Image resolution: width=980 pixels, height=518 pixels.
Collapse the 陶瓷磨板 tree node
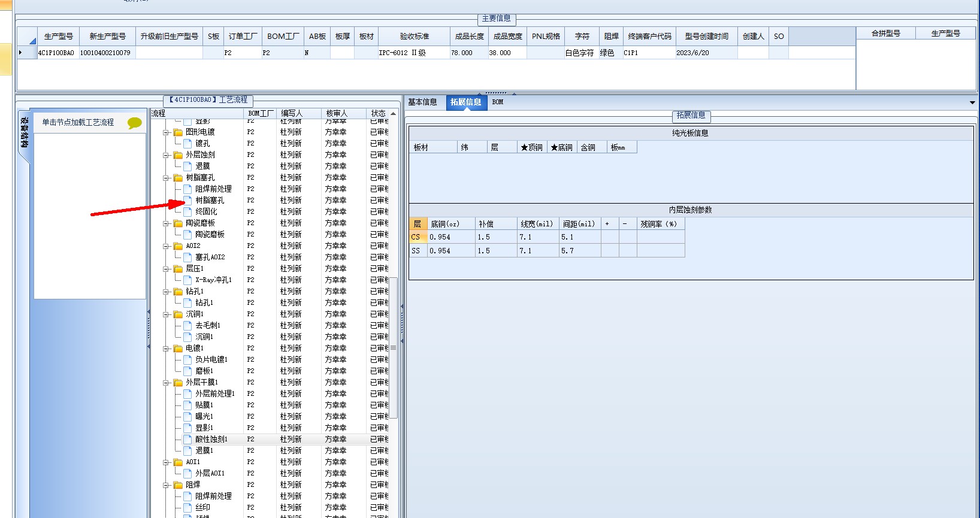[167, 223]
